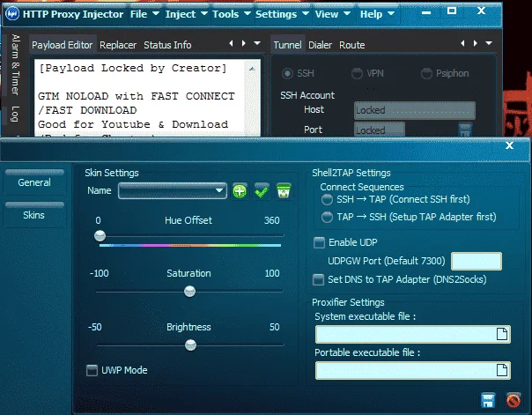The height and width of the screenshot is (415, 532).
Task: Show previous tabs in left panel
Action: coord(232,43)
